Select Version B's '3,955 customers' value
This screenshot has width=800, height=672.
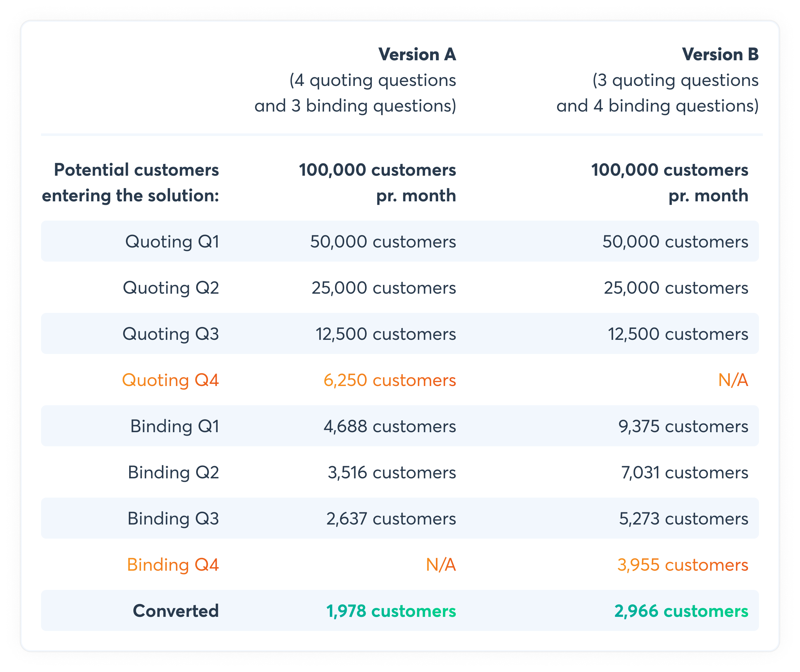(683, 565)
